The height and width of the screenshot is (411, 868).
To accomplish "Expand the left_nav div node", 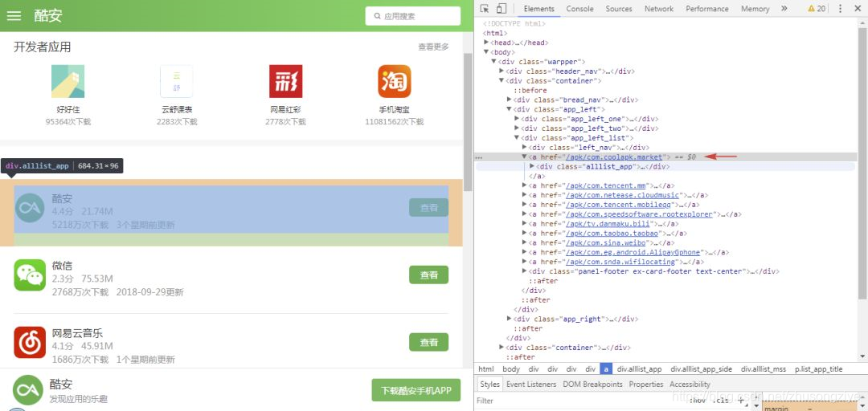I will point(525,147).
